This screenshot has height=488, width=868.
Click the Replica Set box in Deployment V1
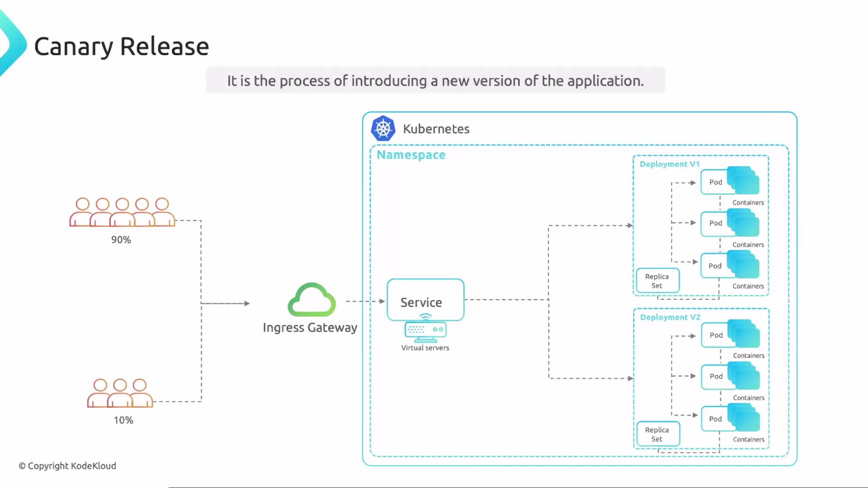click(657, 281)
